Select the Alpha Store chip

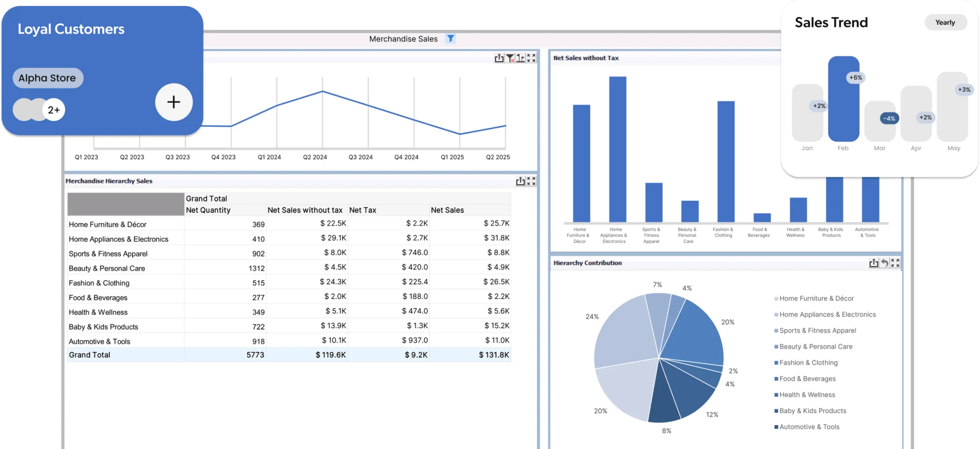tap(47, 78)
